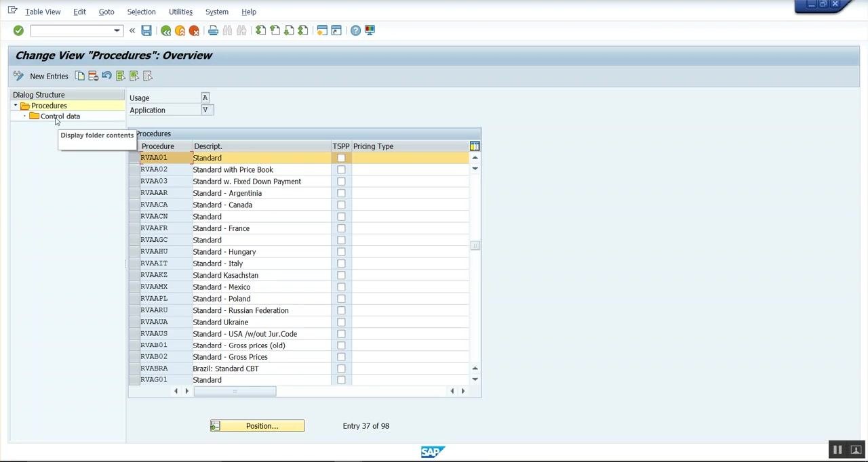Click the pause control at bottom right
Viewport: 868px width, 462px height.
837,450
